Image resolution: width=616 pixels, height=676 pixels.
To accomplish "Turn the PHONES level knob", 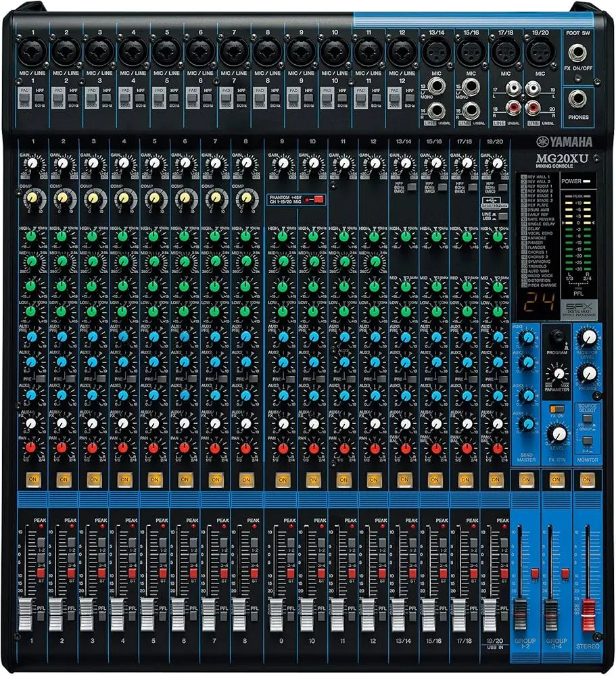I will pyautogui.click(x=588, y=373).
